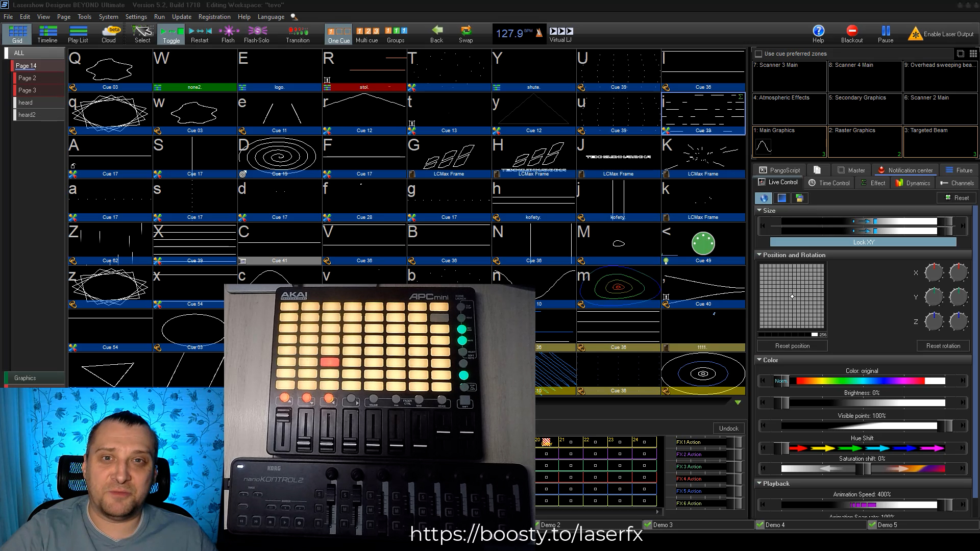Collapse the Playback section

point(759,483)
